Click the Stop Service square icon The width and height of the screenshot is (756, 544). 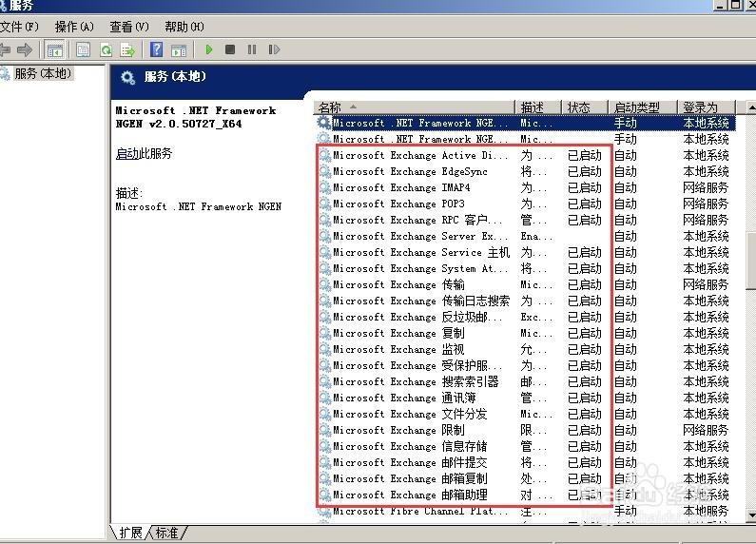tap(230, 49)
